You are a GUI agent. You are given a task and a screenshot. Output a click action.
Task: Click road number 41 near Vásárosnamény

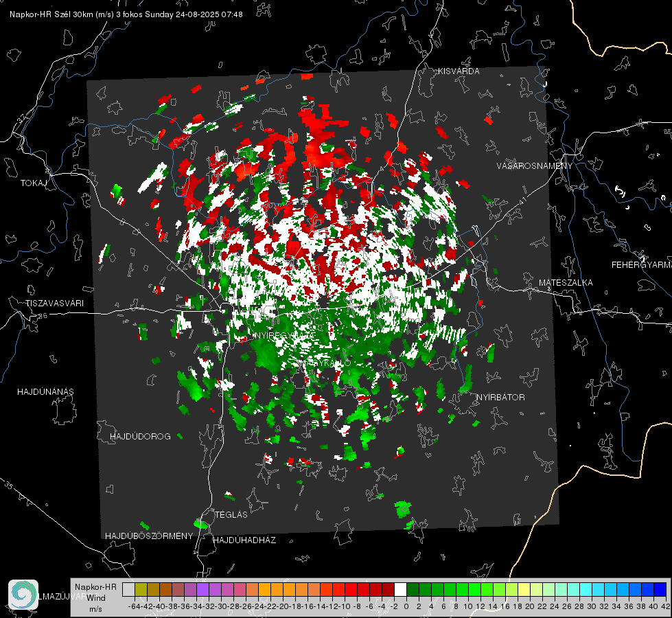tap(522, 201)
